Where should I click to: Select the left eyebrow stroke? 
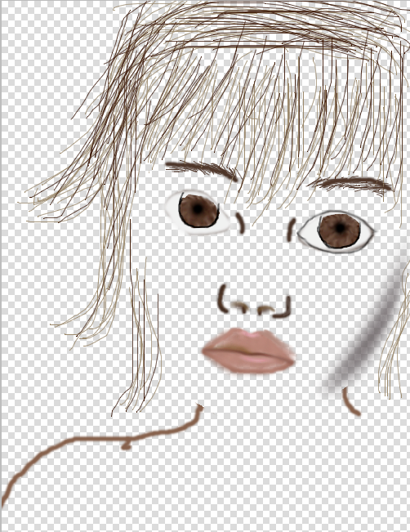tap(203, 169)
